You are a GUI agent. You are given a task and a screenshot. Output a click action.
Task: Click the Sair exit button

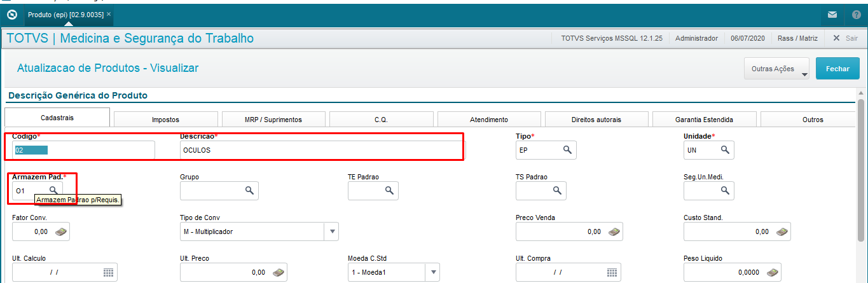tap(846, 38)
